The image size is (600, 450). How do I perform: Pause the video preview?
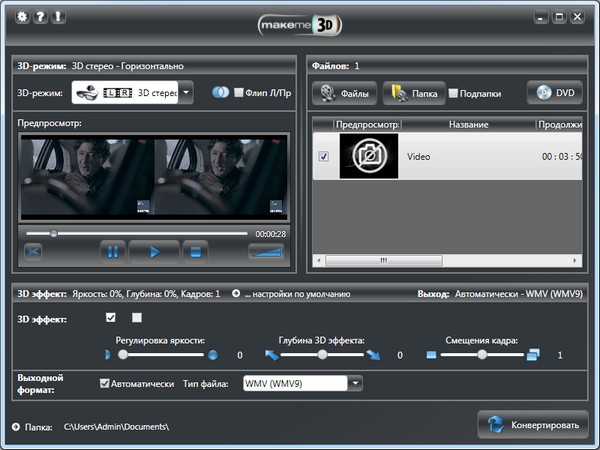pos(112,252)
